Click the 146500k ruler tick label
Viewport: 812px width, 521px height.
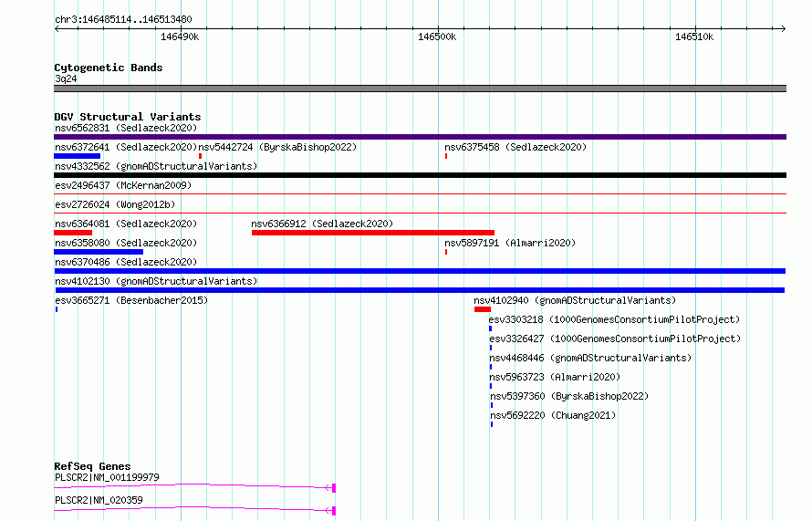(x=437, y=36)
